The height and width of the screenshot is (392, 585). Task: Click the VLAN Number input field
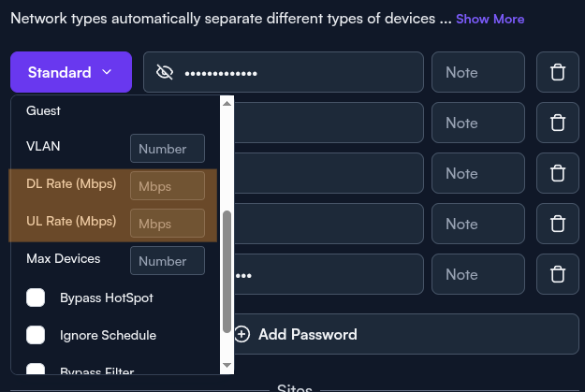click(168, 149)
